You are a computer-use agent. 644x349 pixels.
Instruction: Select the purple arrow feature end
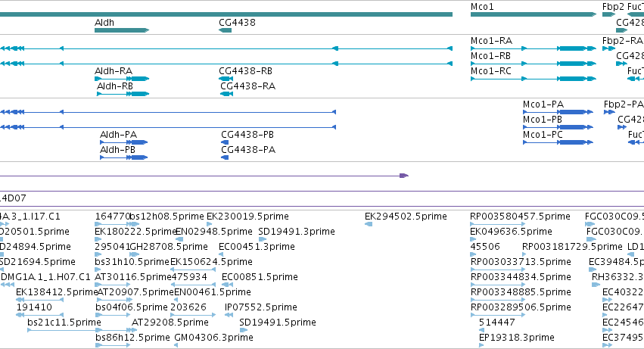click(404, 176)
